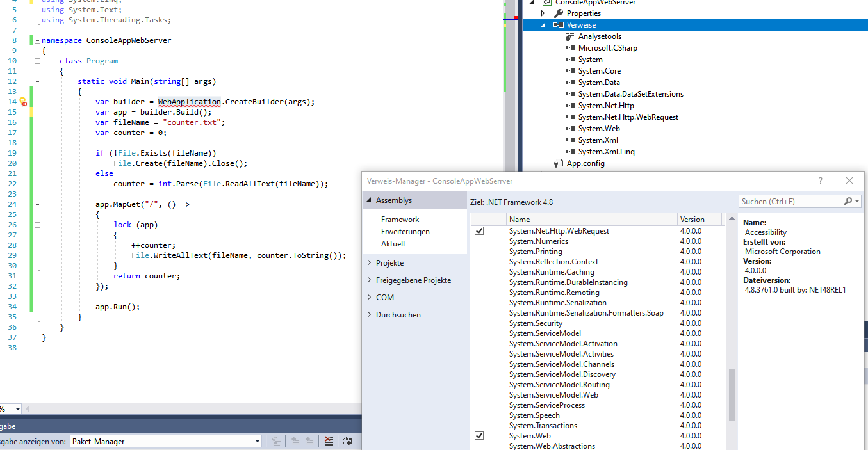The image size is (868, 450).
Task: Click the go to next message icon
Action: tap(310, 441)
